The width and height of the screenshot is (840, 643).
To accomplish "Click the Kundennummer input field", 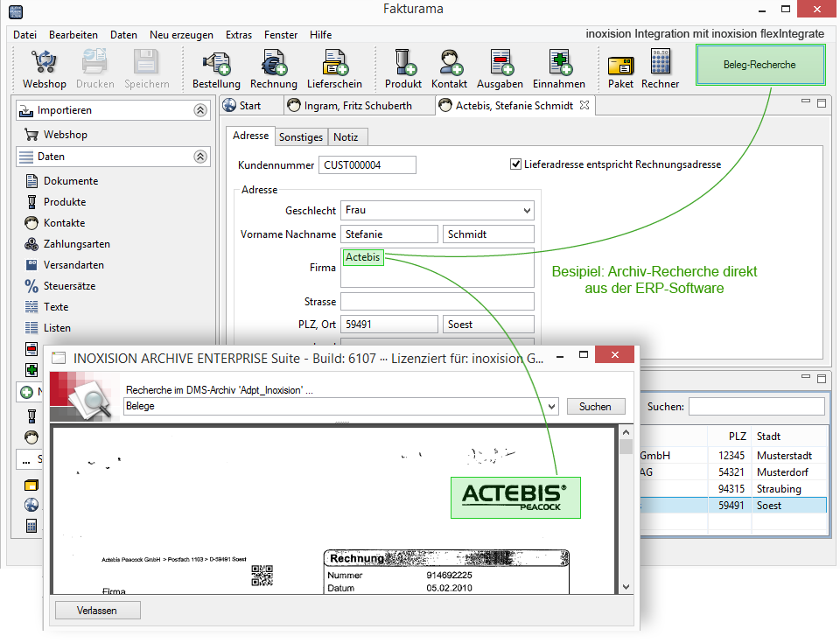I will coord(367,165).
